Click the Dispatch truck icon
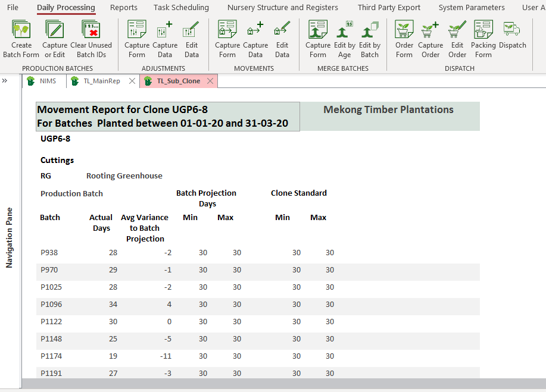Screen dimensions: 546x392 coord(512,35)
